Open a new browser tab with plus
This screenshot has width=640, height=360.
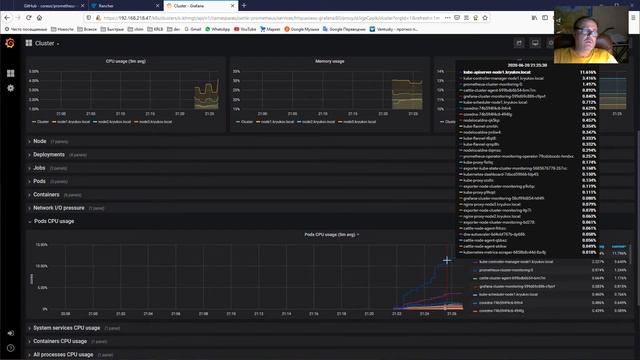tap(244, 6)
